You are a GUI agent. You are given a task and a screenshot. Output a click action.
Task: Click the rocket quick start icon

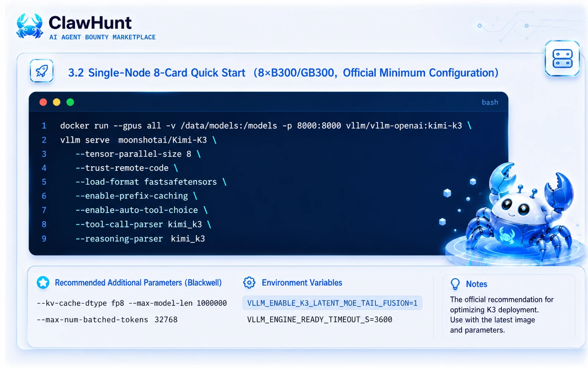click(42, 70)
